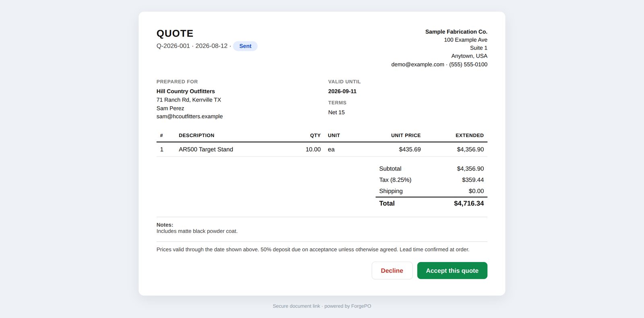Click quantity value 10.00
This screenshot has width=644, height=318.
[313, 149]
